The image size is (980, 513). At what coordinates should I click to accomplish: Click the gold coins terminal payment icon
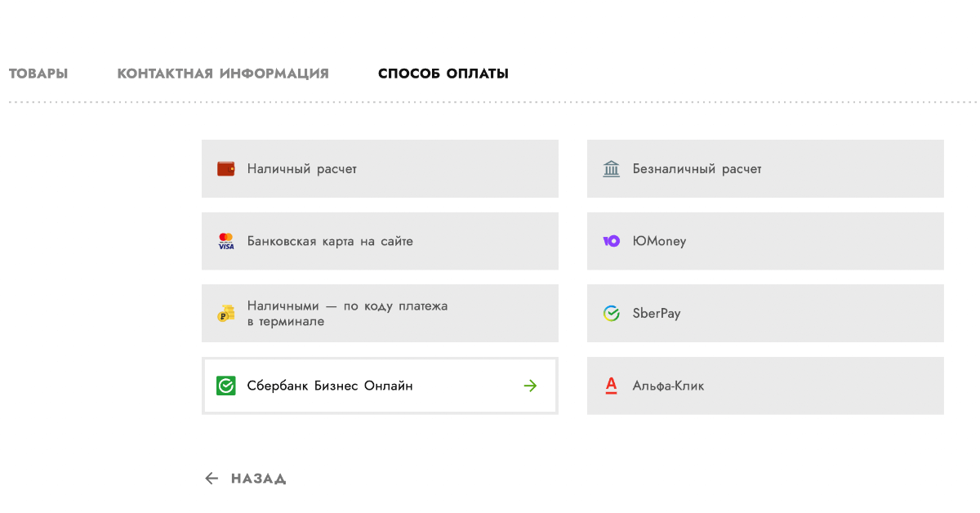click(x=226, y=313)
